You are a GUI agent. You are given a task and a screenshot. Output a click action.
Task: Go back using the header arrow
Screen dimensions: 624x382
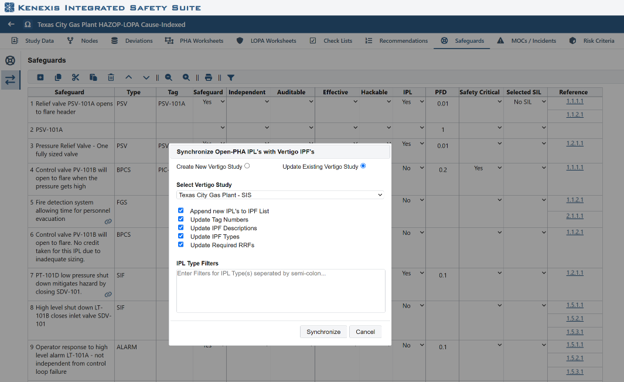coord(11,24)
